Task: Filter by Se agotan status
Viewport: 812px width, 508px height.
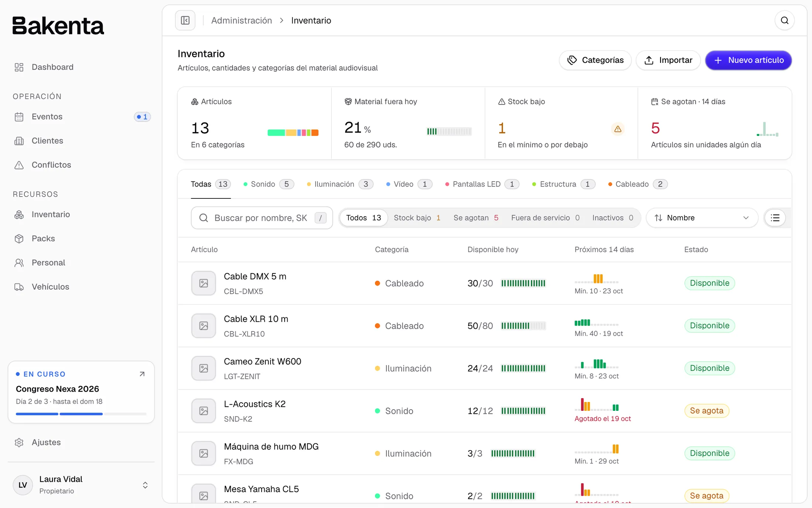Action: (476, 218)
